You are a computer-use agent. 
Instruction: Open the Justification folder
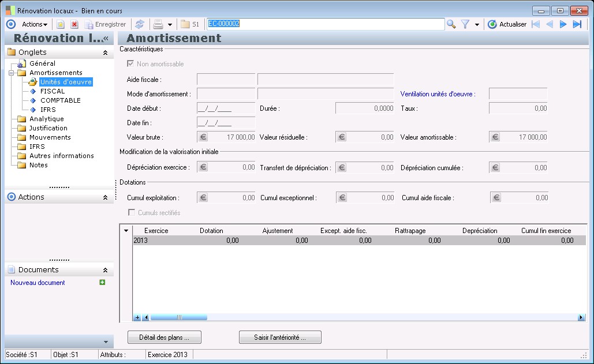pos(48,128)
